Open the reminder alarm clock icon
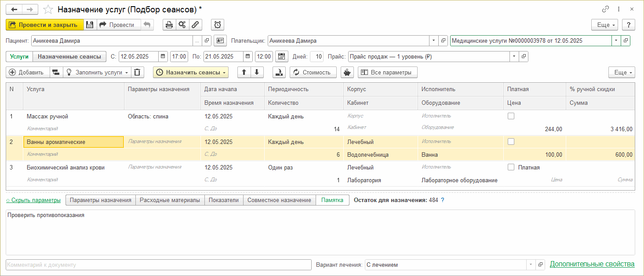 [x=218, y=25]
